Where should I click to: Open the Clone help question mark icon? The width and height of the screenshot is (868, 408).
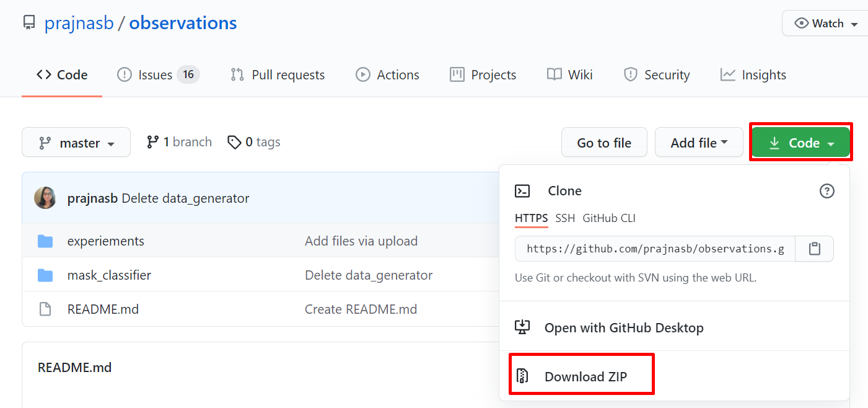(x=827, y=191)
